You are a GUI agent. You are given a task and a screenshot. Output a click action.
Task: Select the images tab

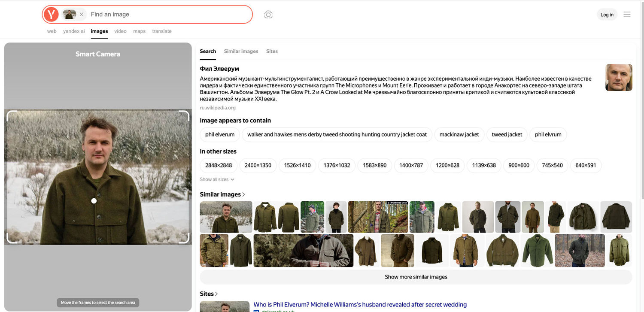(x=100, y=31)
